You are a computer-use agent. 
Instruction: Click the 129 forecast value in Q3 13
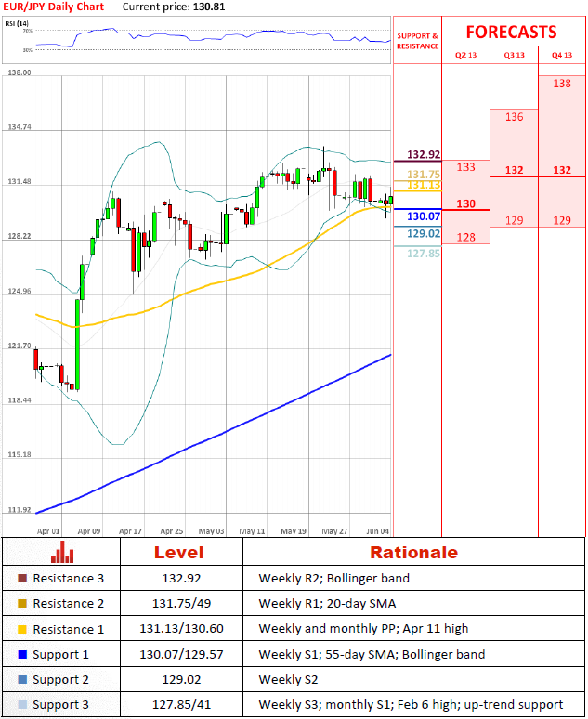click(x=515, y=220)
